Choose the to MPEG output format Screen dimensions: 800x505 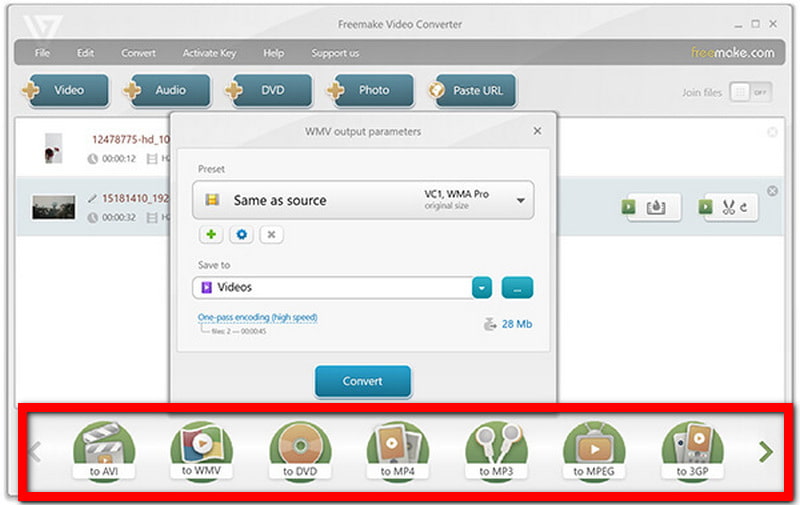pyautogui.click(x=594, y=450)
